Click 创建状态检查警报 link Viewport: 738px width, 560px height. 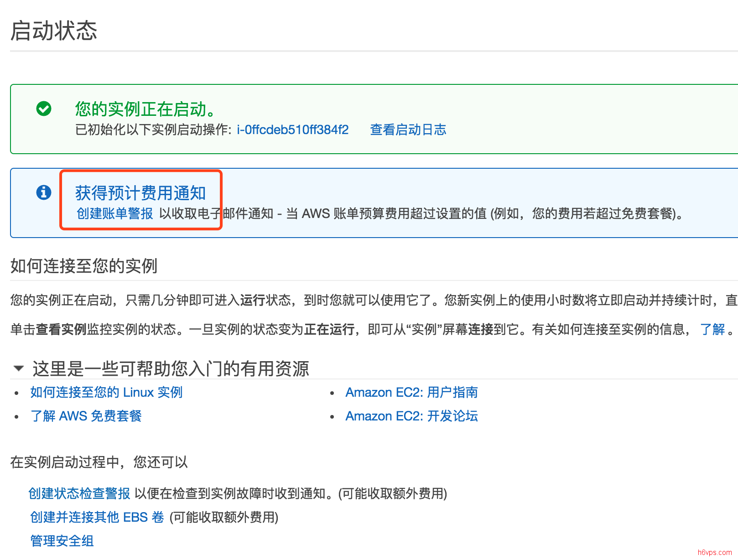[79, 493]
